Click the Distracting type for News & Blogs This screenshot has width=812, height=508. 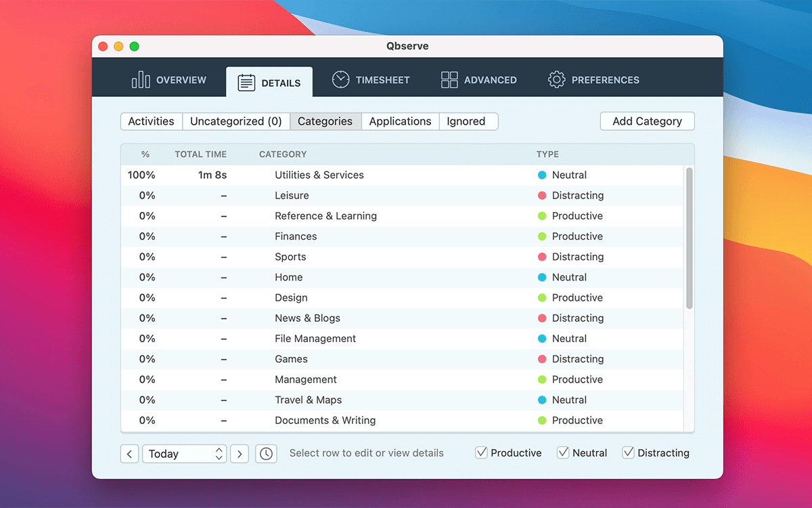pos(578,318)
